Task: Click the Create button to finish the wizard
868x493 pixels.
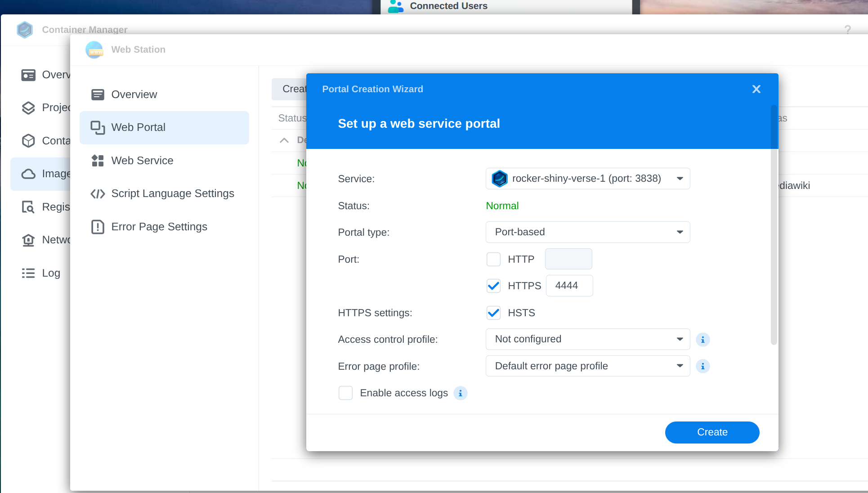Action: coord(712,432)
